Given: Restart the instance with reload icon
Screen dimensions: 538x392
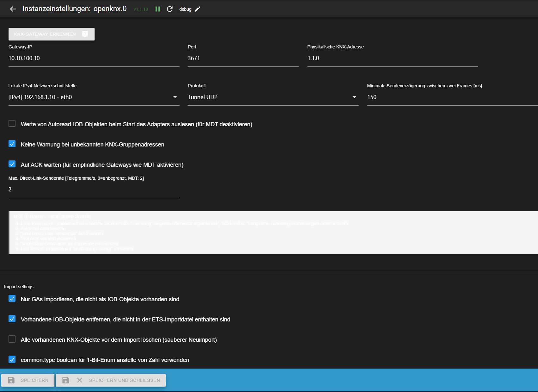Looking at the screenshot, I should pyautogui.click(x=170, y=9).
